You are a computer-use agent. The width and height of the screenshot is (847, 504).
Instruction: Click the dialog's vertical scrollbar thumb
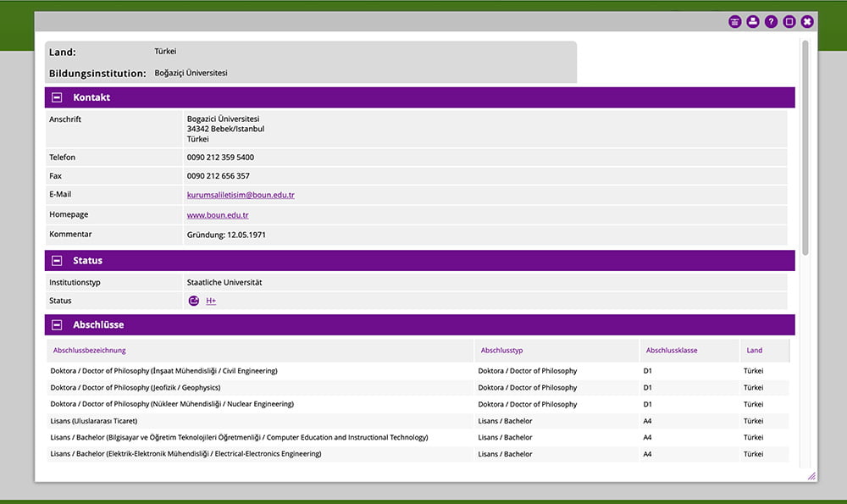point(805,144)
